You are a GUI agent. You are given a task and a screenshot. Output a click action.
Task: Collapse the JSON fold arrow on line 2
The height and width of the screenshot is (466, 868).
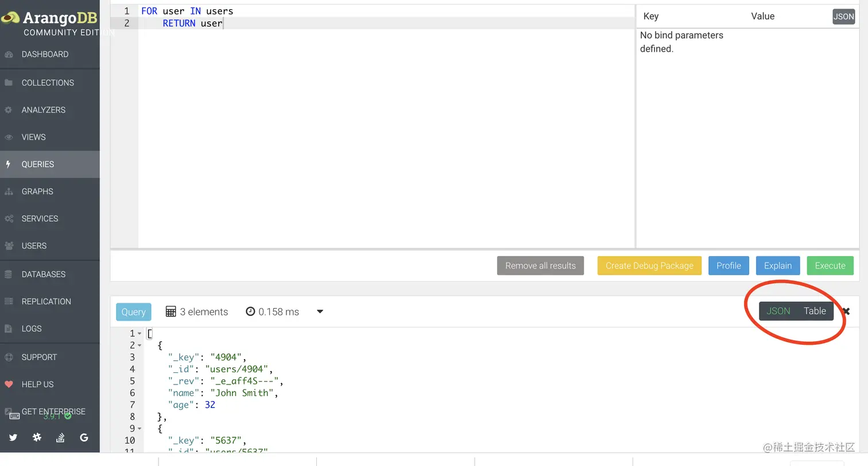(139, 345)
